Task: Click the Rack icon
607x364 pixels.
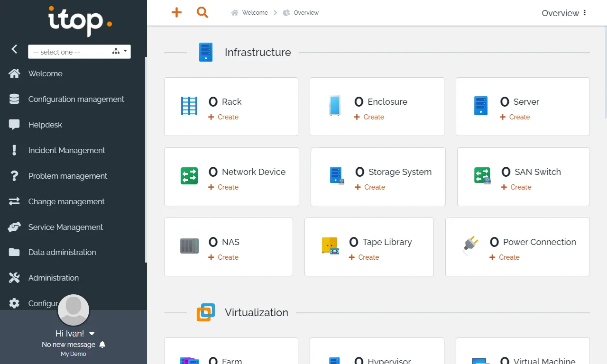Action: pyautogui.click(x=189, y=106)
